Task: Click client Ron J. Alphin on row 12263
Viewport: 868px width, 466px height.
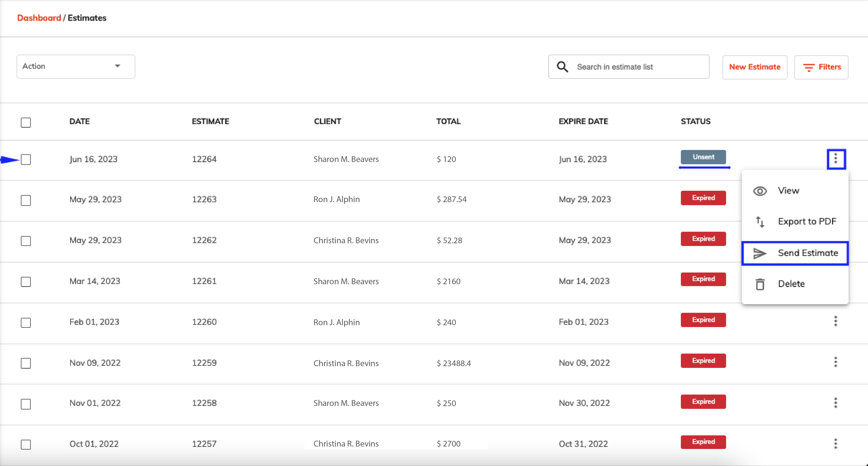Action: click(337, 199)
